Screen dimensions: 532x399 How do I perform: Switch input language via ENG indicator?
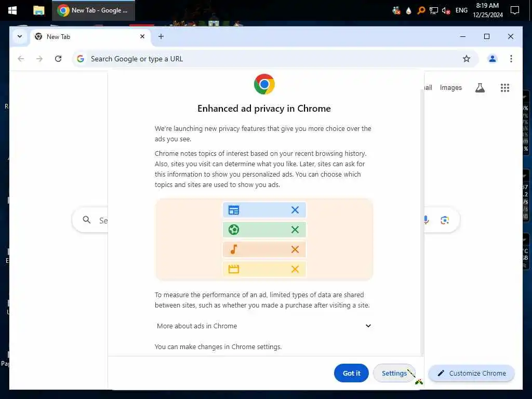(x=461, y=10)
